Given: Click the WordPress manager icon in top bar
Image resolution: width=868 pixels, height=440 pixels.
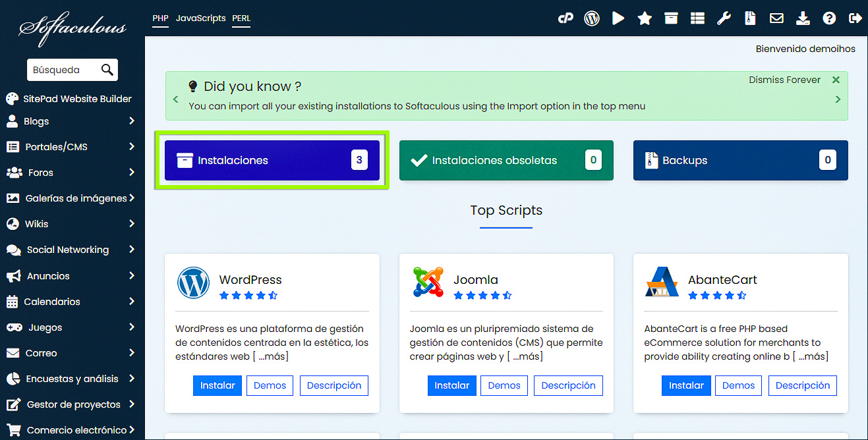Looking at the screenshot, I should [592, 18].
